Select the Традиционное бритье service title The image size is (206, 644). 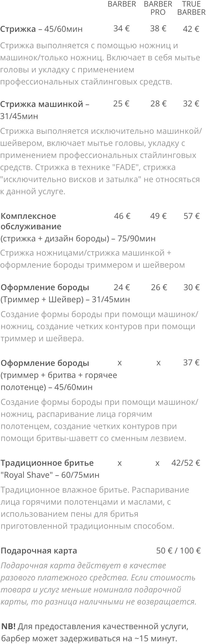point(47,463)
